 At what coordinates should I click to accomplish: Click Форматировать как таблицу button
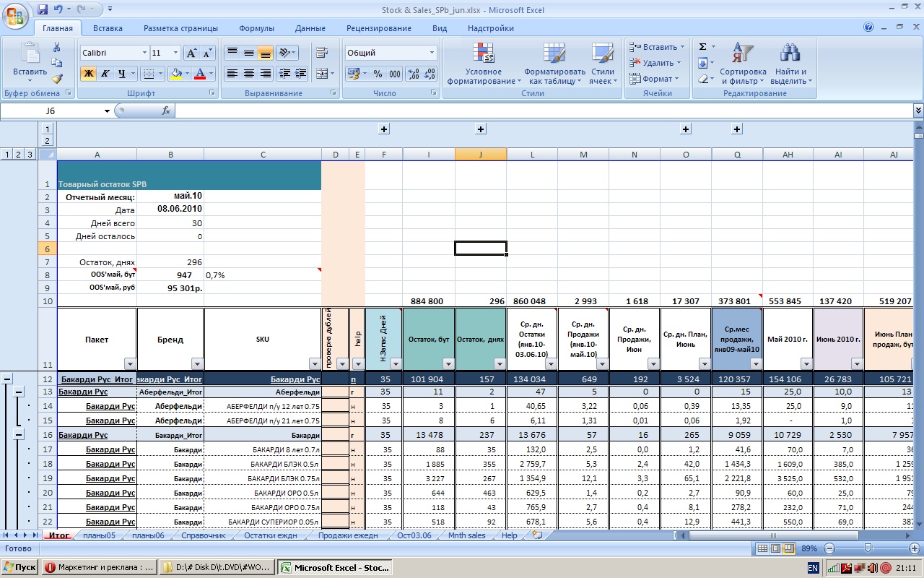coord(554,64)
